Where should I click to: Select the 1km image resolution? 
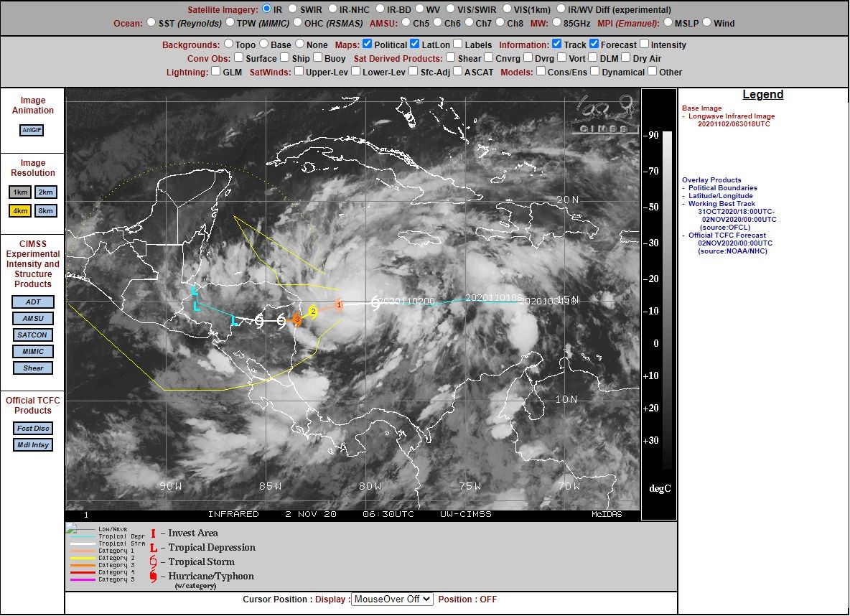[x=20, y=192]
